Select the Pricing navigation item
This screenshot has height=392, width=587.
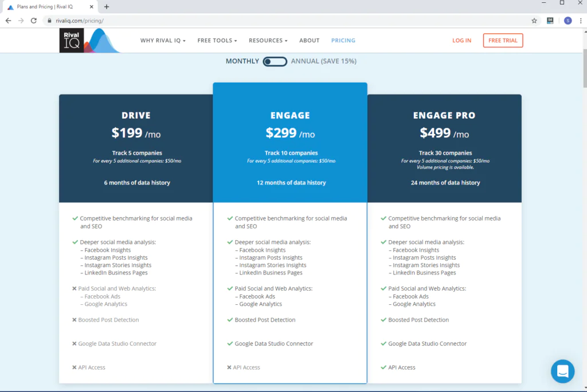pyautogui.click(x=343, y=41)
